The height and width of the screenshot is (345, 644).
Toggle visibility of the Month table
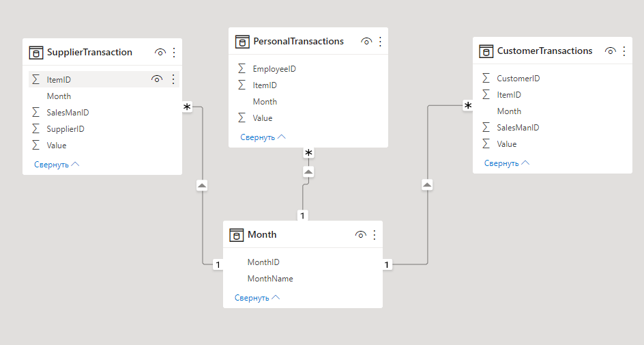pos(361,235)
